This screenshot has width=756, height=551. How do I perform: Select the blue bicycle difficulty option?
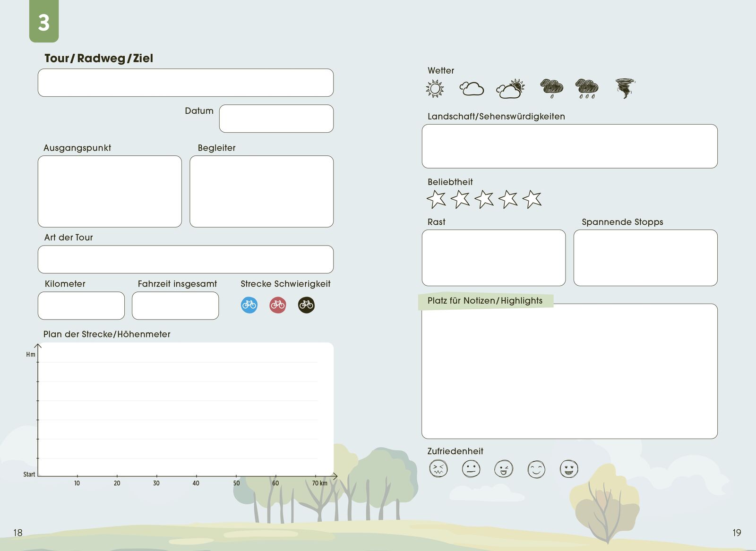click(249, 305)
